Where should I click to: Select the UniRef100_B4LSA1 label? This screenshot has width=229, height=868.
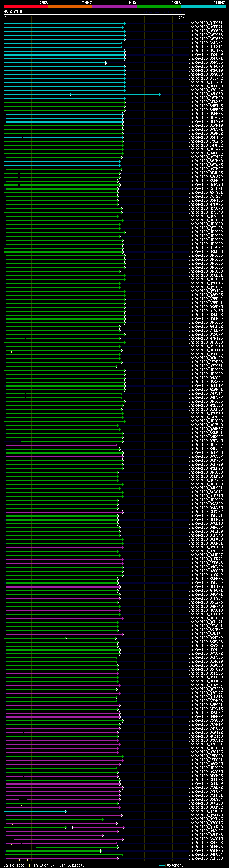tap(205, 488)
